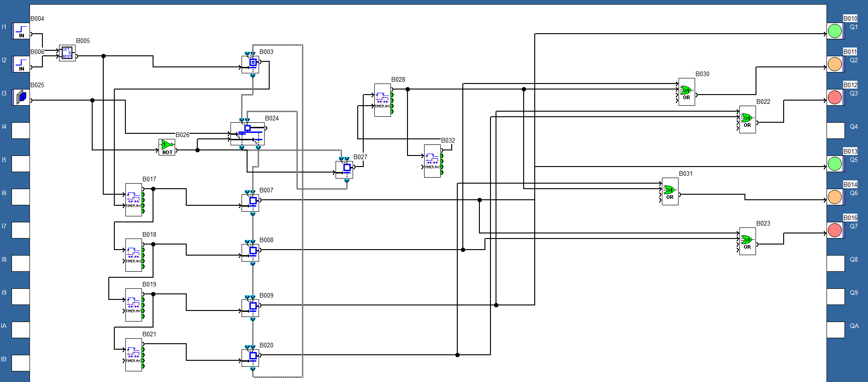The height and width of the screenshot is (382, 868).
Task: Click the empty Q9 output slot
Action: [835, 297]
